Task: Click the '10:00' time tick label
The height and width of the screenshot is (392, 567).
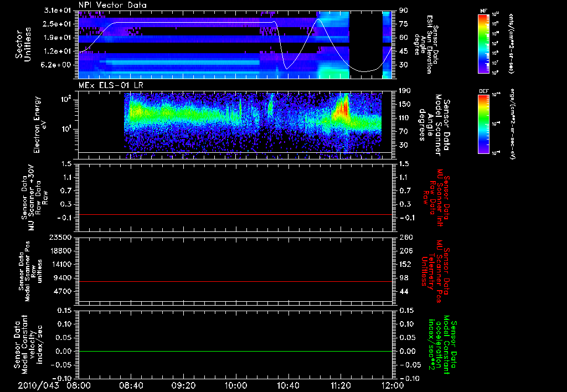Action: click(x=236, y=385)
